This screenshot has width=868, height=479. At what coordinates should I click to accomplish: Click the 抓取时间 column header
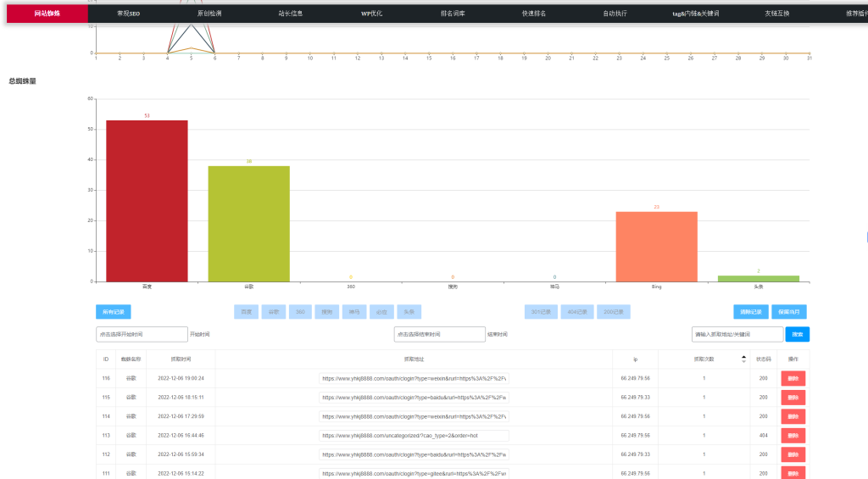click(x=181, y=359)
